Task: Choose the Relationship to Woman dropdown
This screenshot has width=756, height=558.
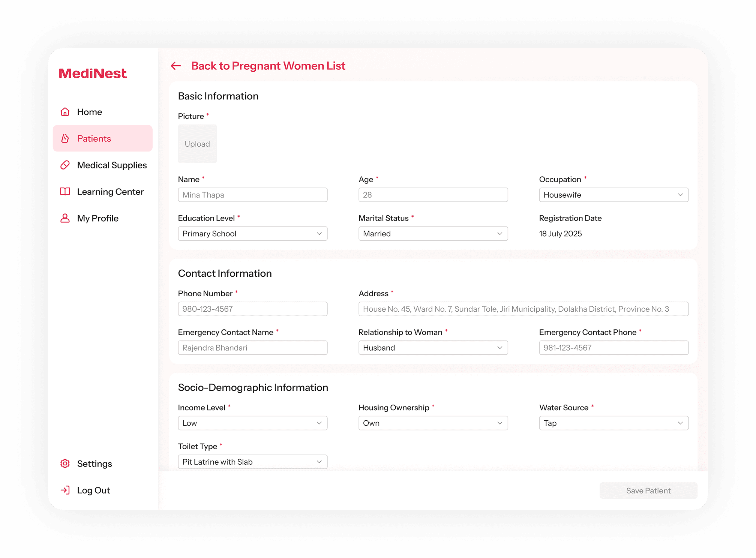Action: click(433, 348)
